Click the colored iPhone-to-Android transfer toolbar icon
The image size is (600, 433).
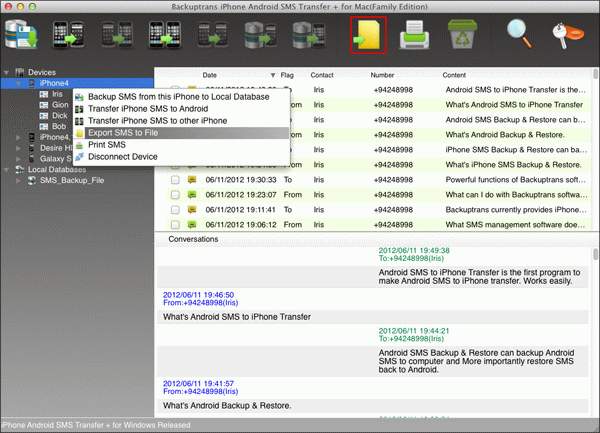[x=68, y=35]
